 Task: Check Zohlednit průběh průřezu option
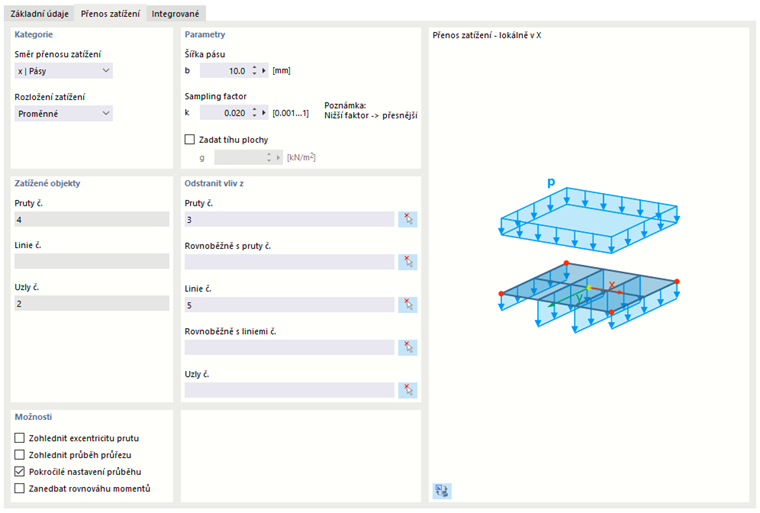pyautogui.click(x=20, y=455)
